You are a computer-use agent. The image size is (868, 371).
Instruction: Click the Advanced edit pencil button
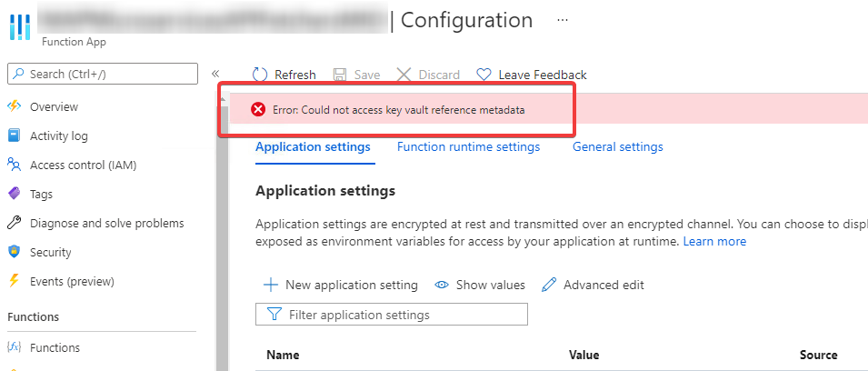point(593,286)
